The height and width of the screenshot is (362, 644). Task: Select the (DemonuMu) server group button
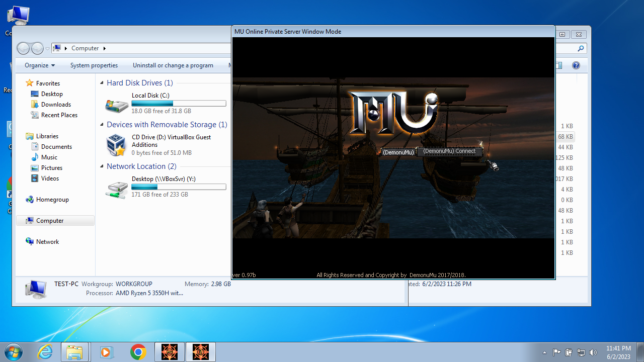coord(398,152)
